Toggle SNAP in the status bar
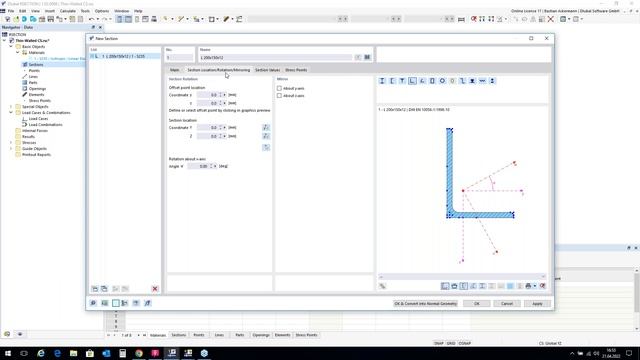This screenshot has height=360, width=640. 438,343
